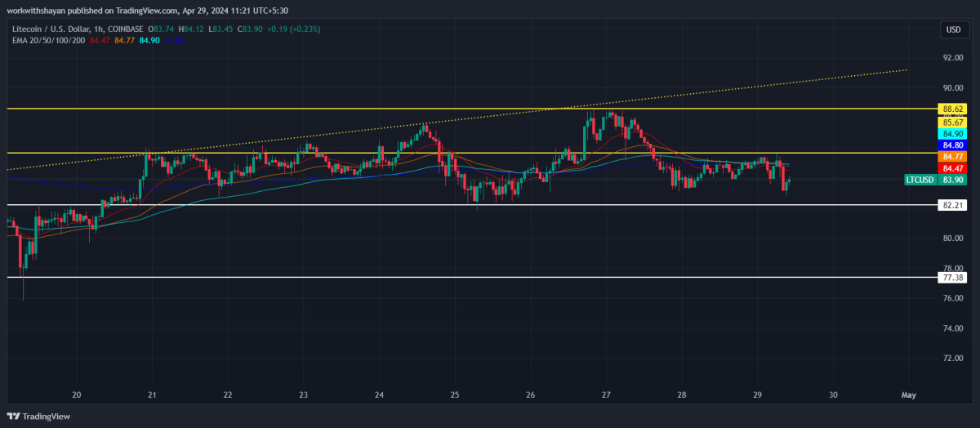Click the LTCUSD price label tag
This screenshot has height=428, width=980.
point(920,180)
